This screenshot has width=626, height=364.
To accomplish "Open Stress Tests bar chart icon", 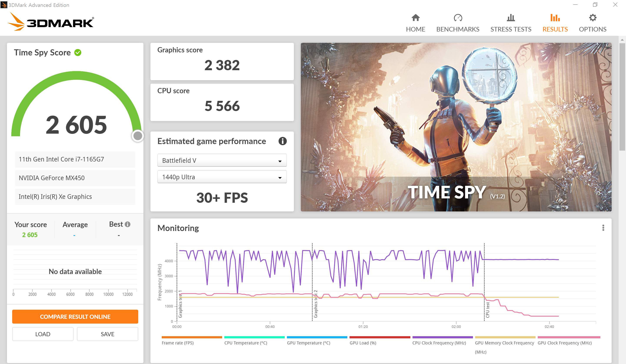I will [x=511, y=18].
